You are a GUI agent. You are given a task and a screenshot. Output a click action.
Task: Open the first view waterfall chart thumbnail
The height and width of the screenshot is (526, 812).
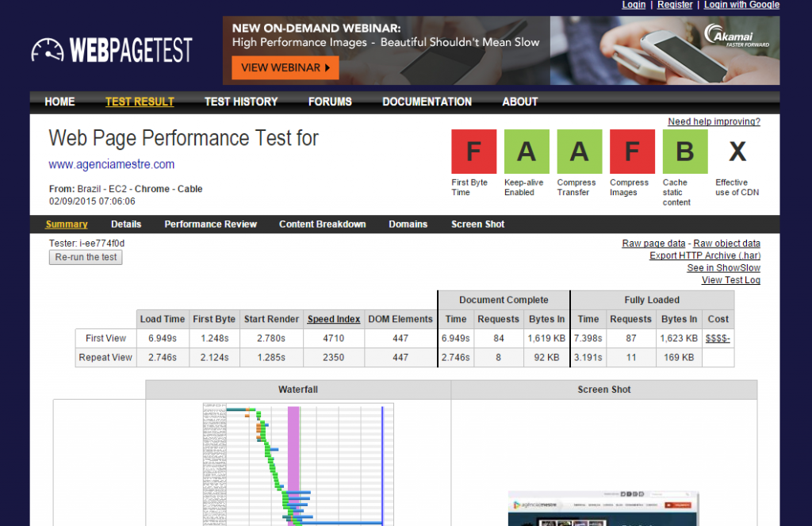tap(297, 464)
